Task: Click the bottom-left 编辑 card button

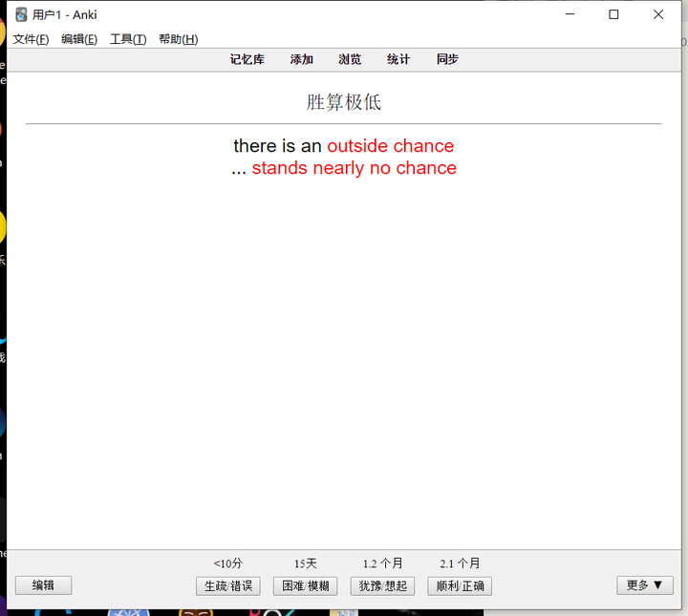Action: pos(43,585)
